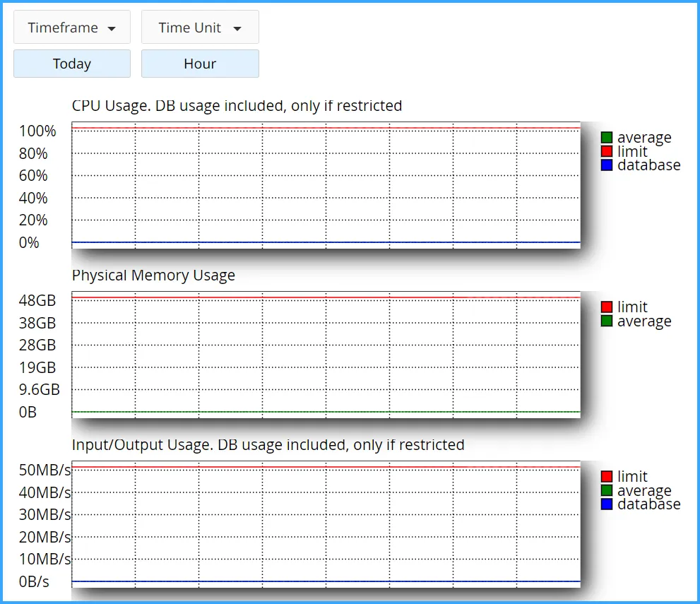Click green average swatch in Input/Output legend
Screen dimensions: 700x604
coord(606,490)
